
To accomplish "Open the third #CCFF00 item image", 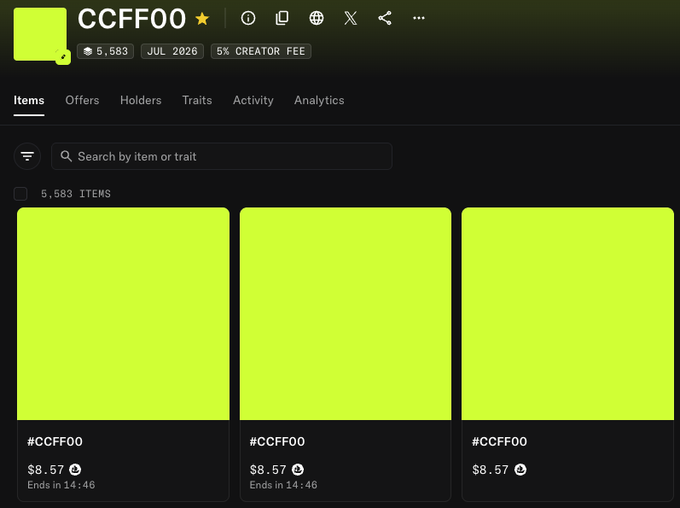I will tap(568, 314).
